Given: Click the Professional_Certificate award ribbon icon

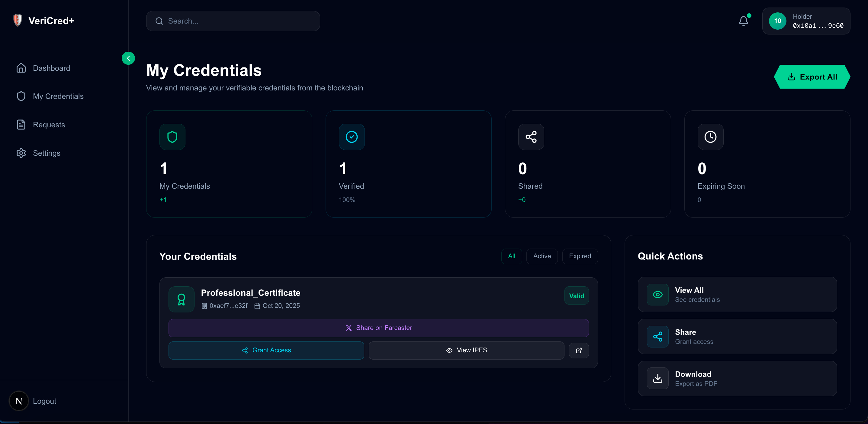Looking at the screenshot, I should [181, 299].
